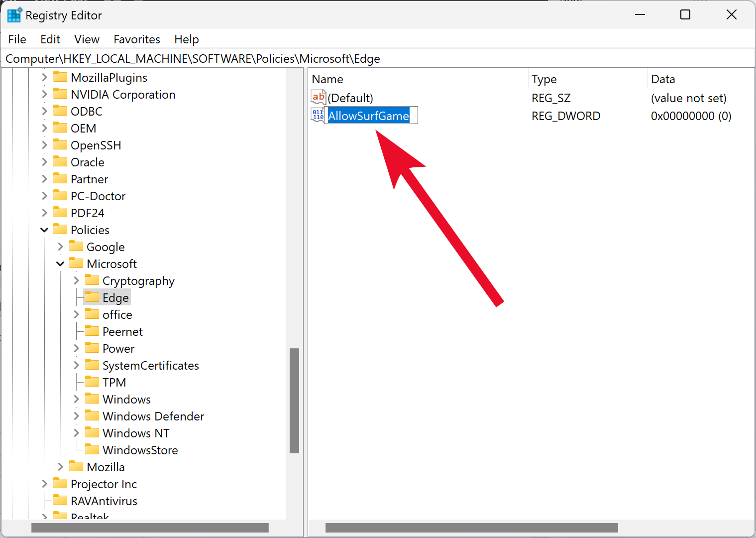Click the Data column header
This screenshot has height=538, width=756.
click(701, 79)
